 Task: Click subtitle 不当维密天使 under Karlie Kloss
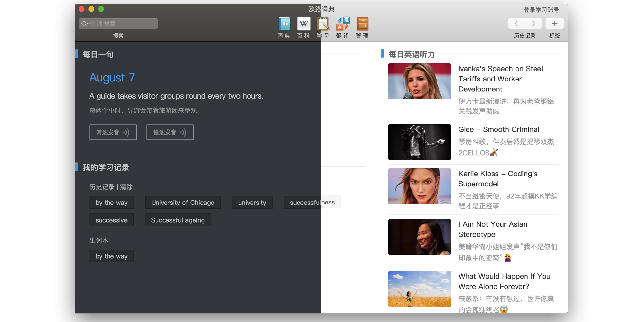pyautogui.click(x=508, y=201)
